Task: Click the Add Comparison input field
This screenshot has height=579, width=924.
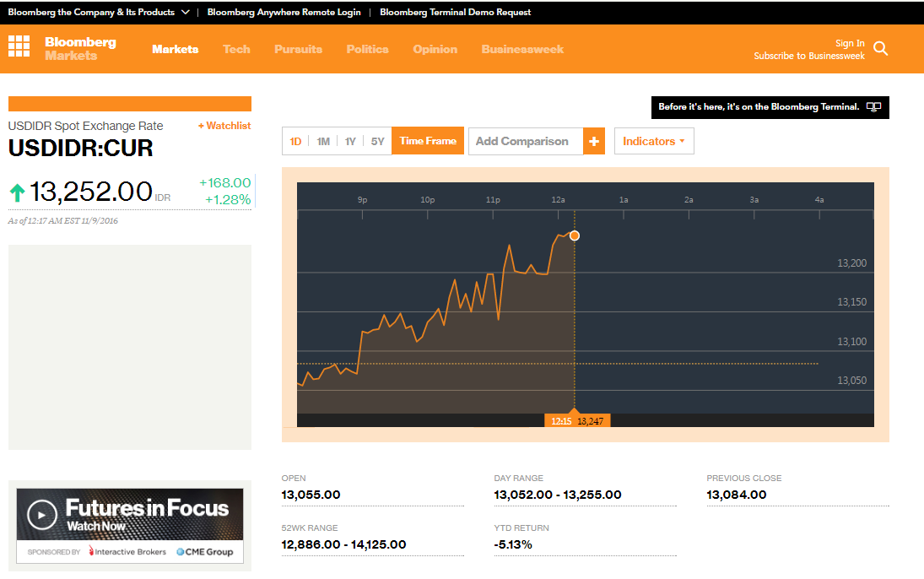Action: 526,142
